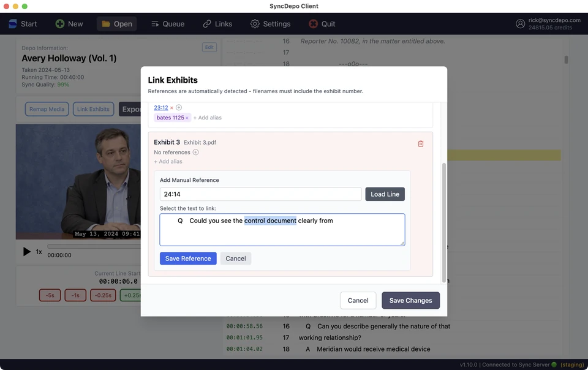
Task: Choose Quit in the top navigation
Action: [322, 24]
